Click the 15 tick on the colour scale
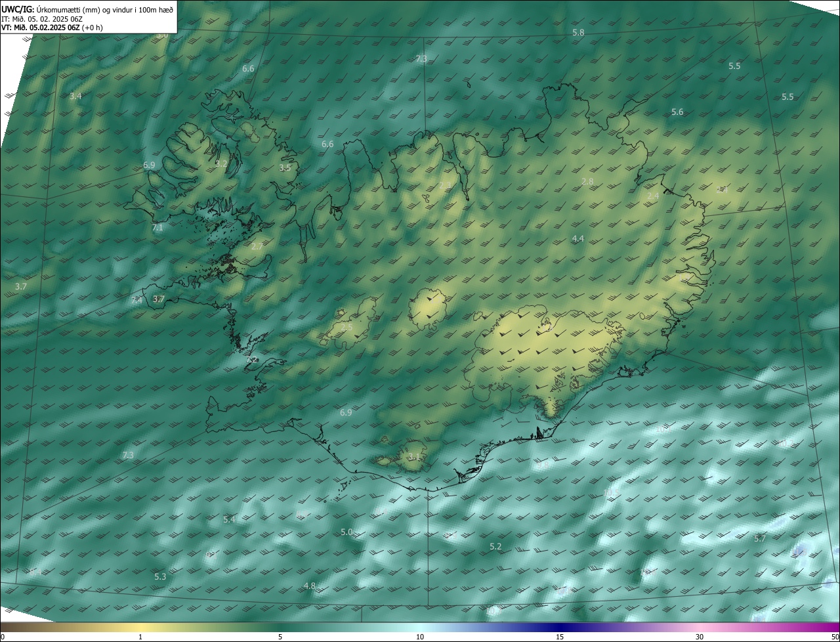Screen dimensions: 840x642 pos(560,637)
